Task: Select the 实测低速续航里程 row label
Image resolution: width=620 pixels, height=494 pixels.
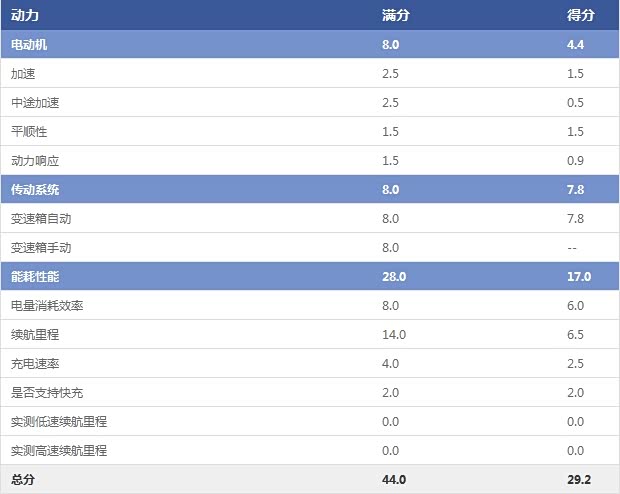Action: [58, 422]
